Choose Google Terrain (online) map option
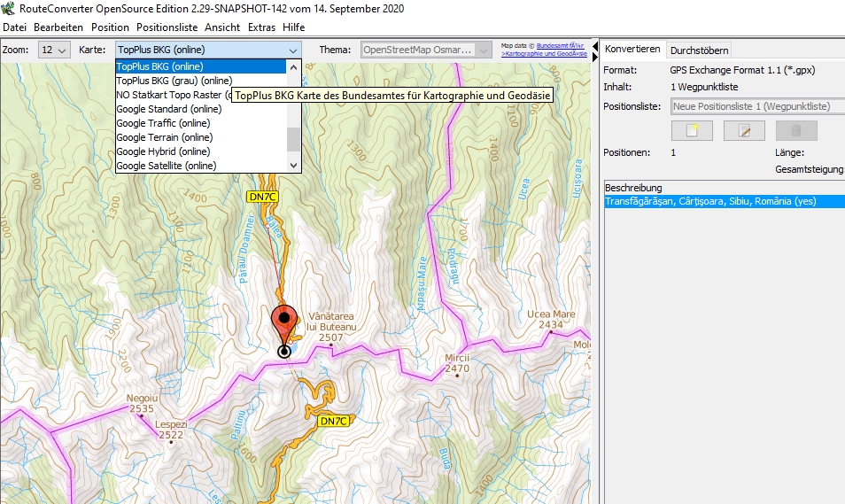 [x=165, y=137]
